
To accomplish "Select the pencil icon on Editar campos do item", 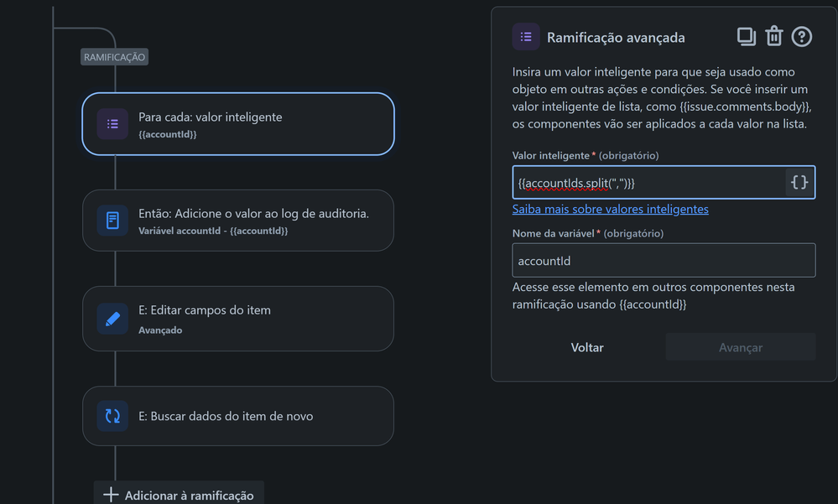I will 112,319.
